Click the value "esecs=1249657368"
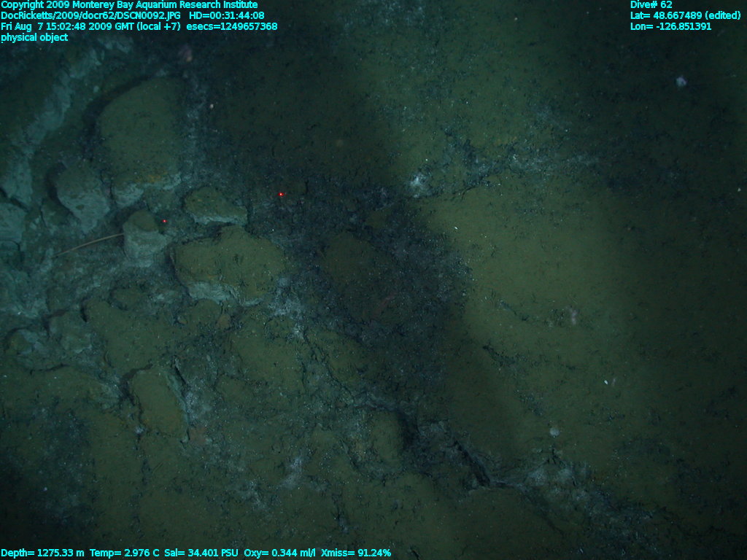This screenshot has height=560, width=747. (x=232, y=27)
